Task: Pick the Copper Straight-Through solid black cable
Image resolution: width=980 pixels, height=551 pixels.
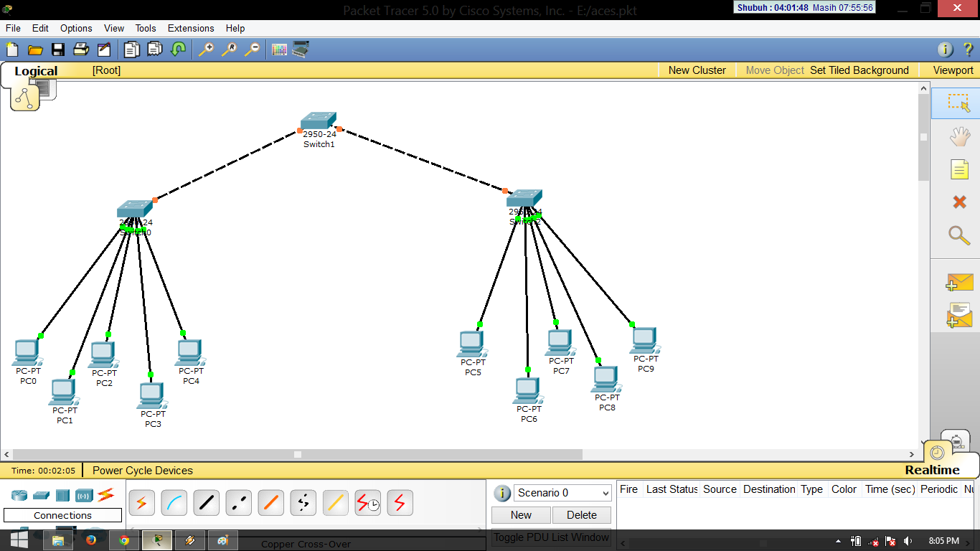Action: click(x=206, y=503)
